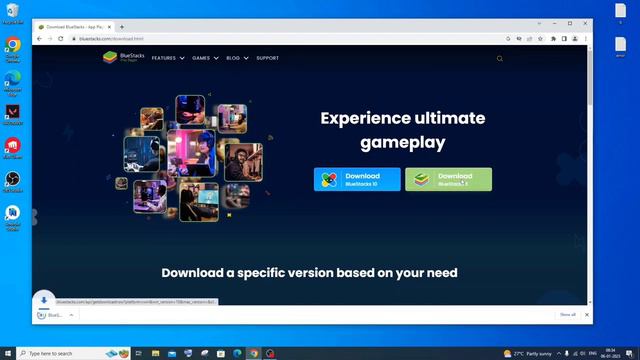Select the desktop file icon labeled 'error'
640x360 pixels.
click(620, 47)
